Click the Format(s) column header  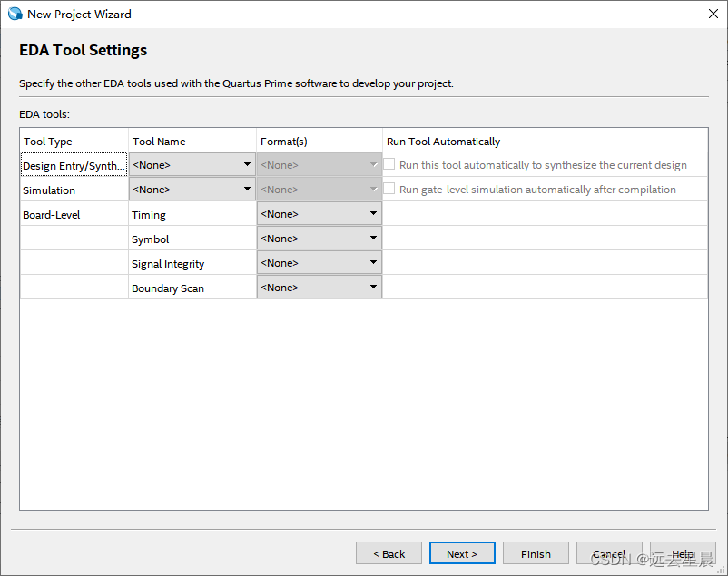(x=284, y=142)
